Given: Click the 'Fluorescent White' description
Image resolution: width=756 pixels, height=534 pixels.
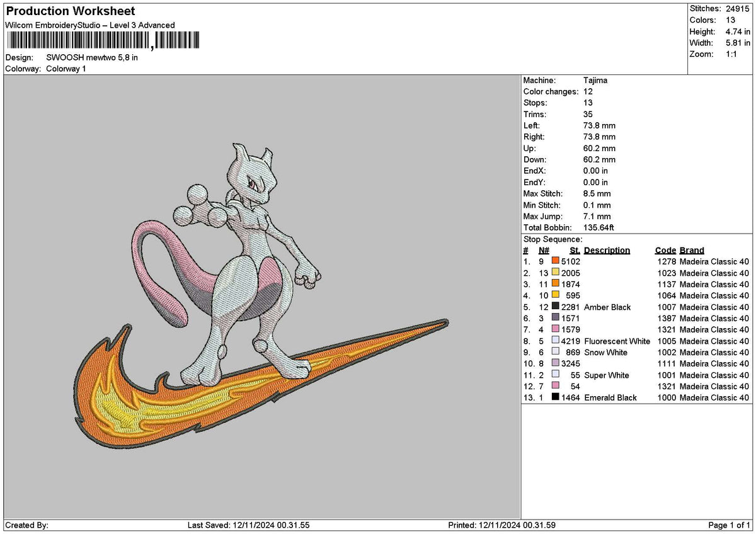Looking at the screenshot, I should (x=617, y=341).
